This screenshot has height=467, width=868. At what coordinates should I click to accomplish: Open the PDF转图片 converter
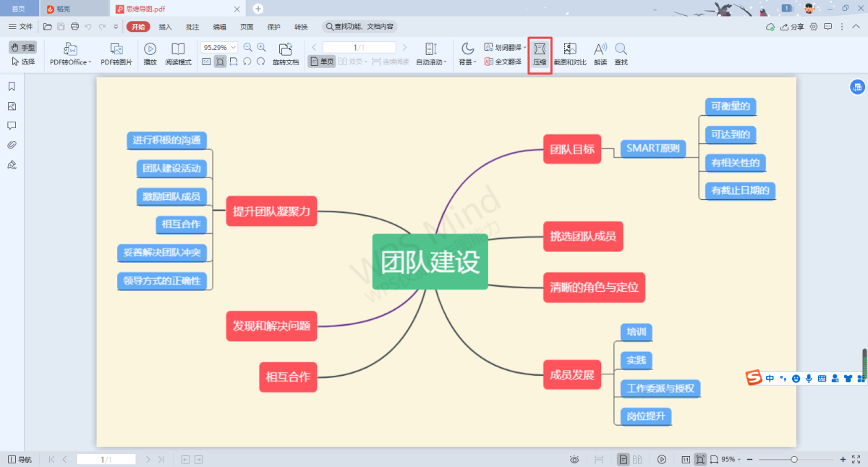(x=116, y=54)
